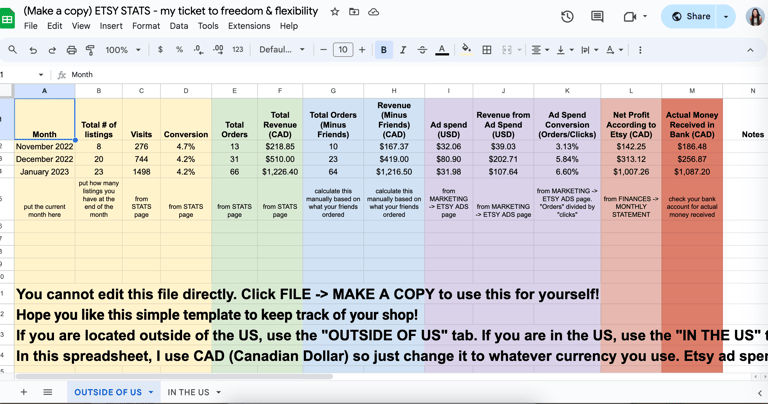The width and height of the screenshot is (768, 404).
Task: Open the Tools menu
Action: pos(208,26)
